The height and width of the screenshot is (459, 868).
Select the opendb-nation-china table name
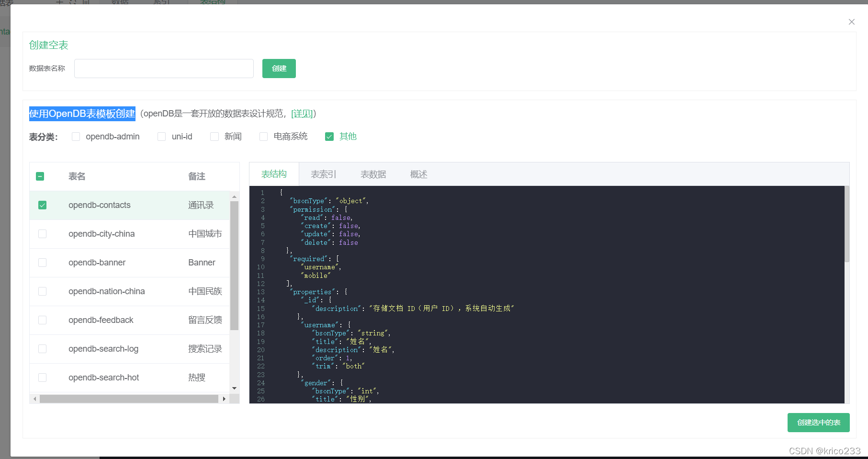point(106,291)
